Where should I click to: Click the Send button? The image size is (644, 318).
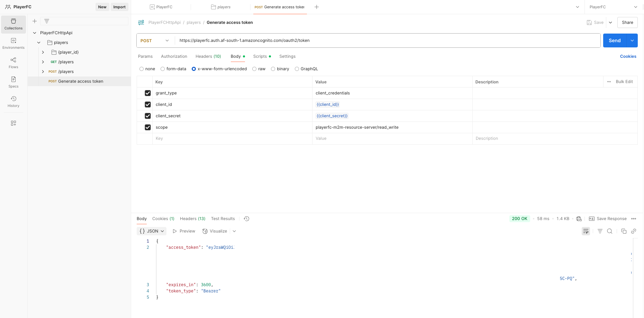(615, 40)
